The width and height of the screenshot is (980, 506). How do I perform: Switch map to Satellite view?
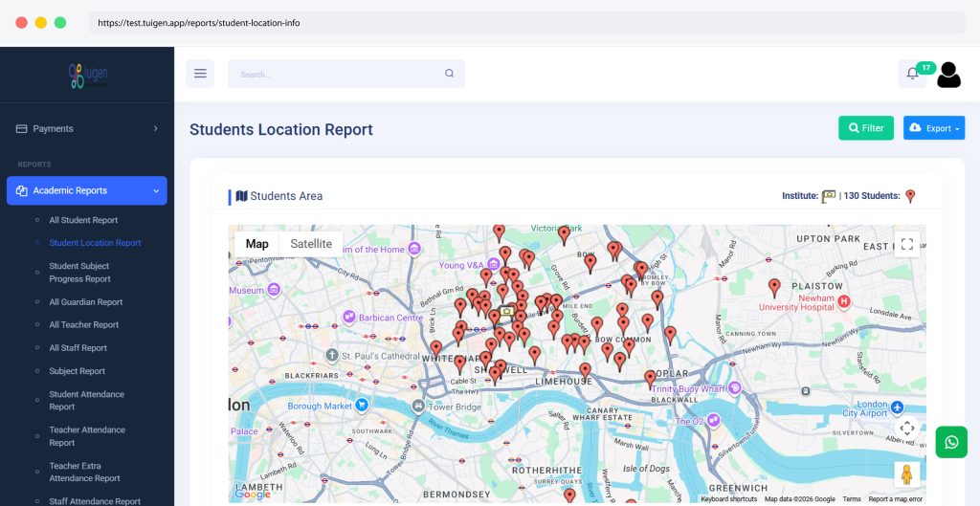click(311, 244)
